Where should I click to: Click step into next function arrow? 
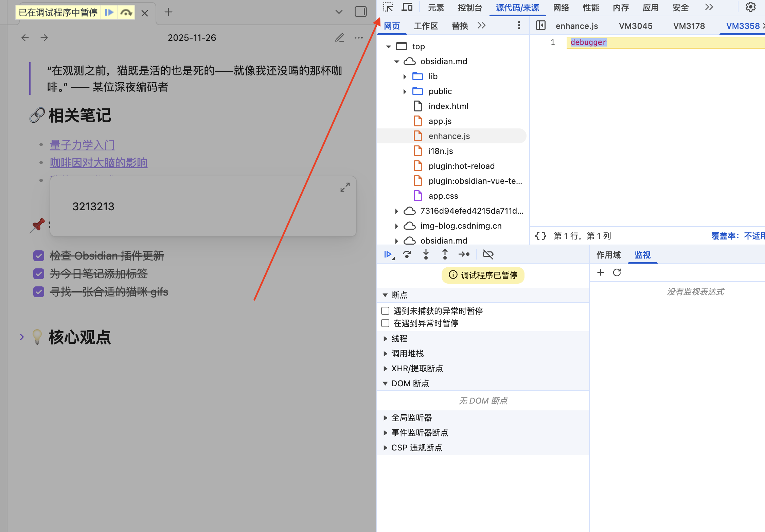coord(426,254)
